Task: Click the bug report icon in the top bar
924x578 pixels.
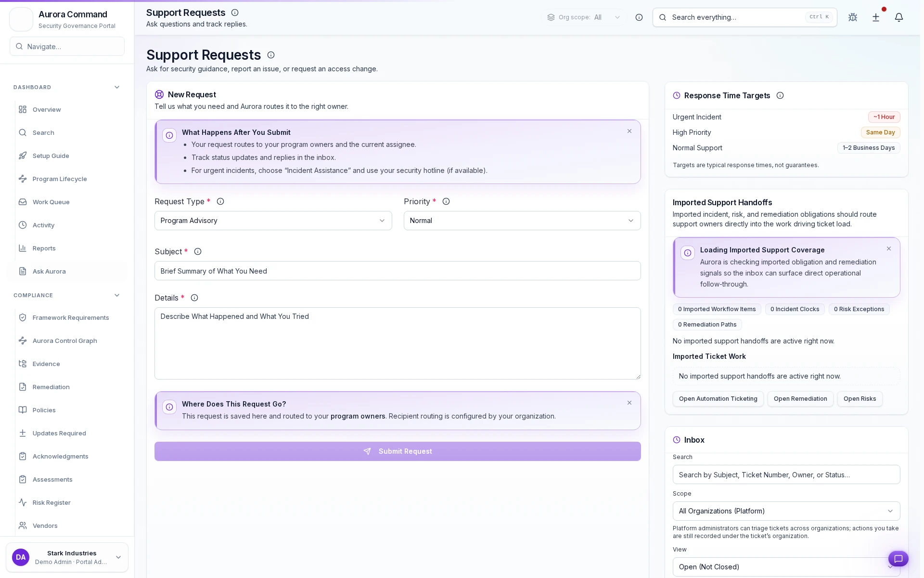Action: click(852, 17)
